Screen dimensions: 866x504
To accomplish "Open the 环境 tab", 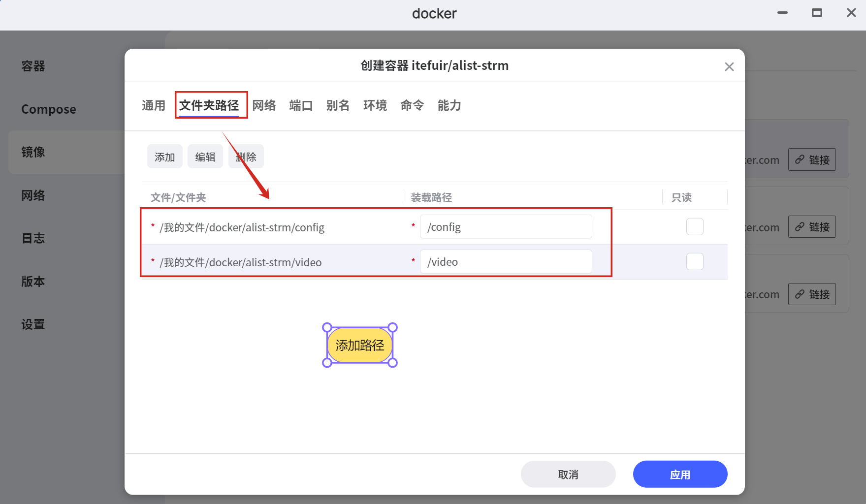I will (375, 106).
